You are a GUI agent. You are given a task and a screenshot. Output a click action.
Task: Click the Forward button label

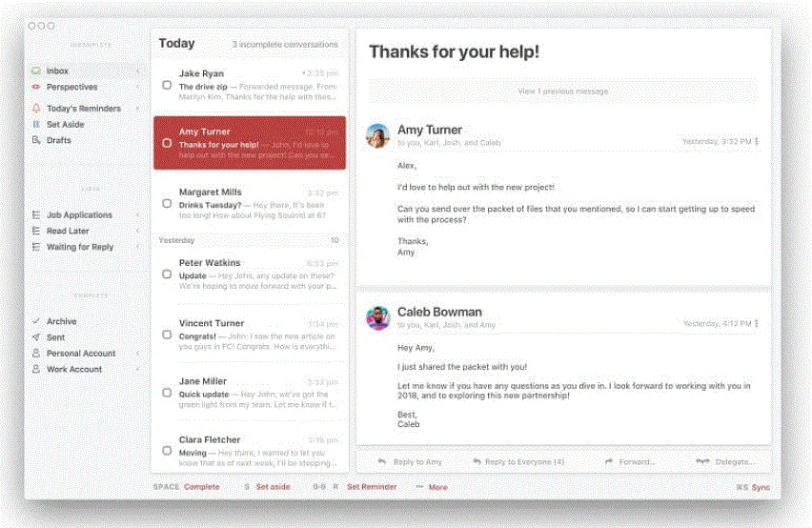point(637,461)
